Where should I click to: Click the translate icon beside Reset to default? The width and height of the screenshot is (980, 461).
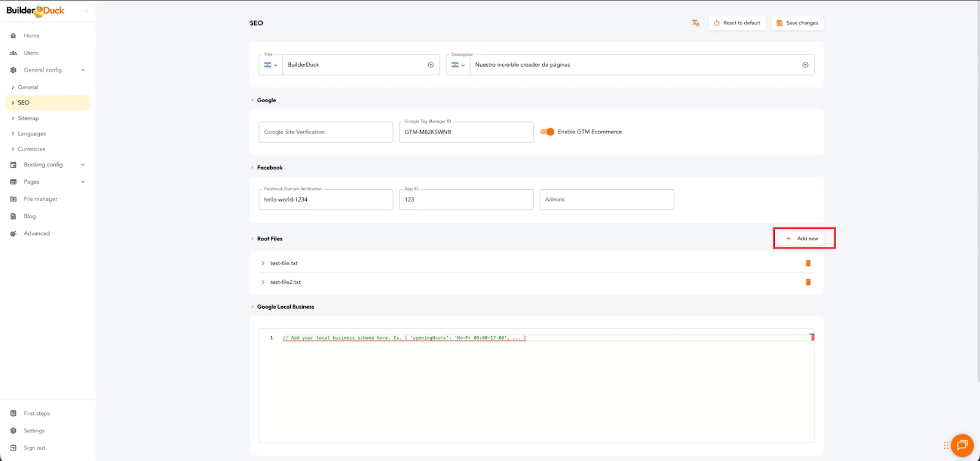coord(695,23)
